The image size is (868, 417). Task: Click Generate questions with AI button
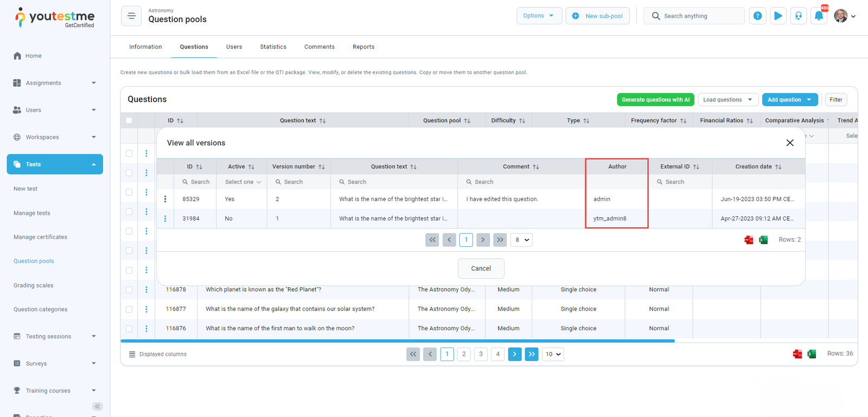pos(655,100)
